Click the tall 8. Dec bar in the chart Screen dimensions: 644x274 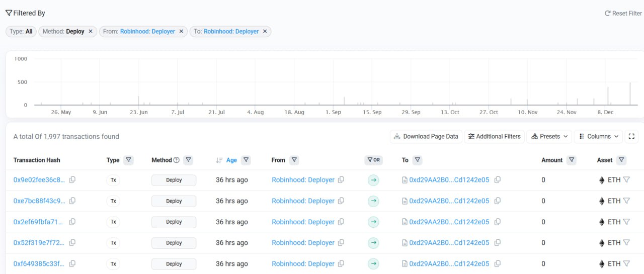point(608,96)
